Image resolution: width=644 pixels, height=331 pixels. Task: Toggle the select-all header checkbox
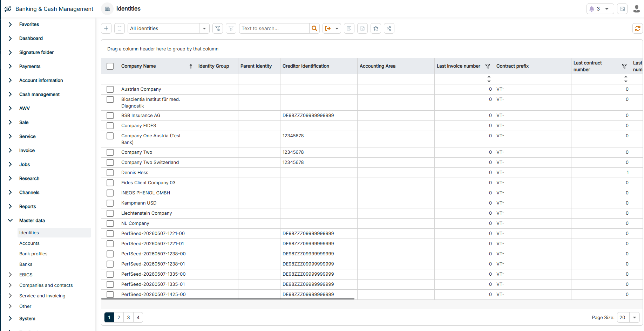[110, 66]
